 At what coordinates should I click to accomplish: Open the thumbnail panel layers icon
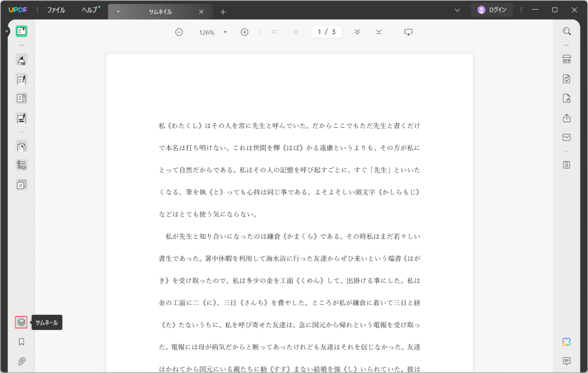(x=21, y=322)
